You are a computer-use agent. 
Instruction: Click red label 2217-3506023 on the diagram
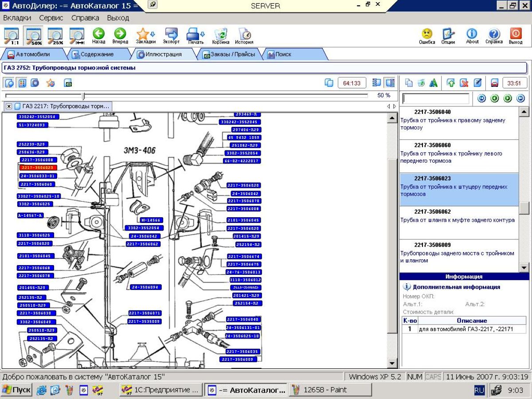click(x=38, y=168)
